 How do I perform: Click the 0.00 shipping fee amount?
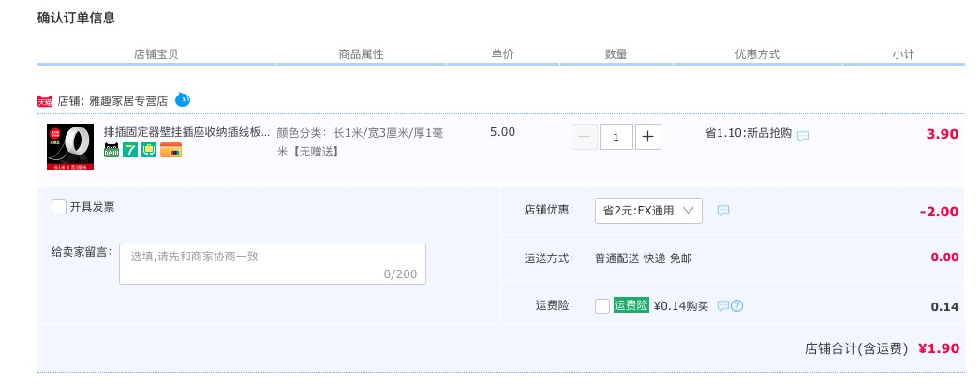point(944,258)
